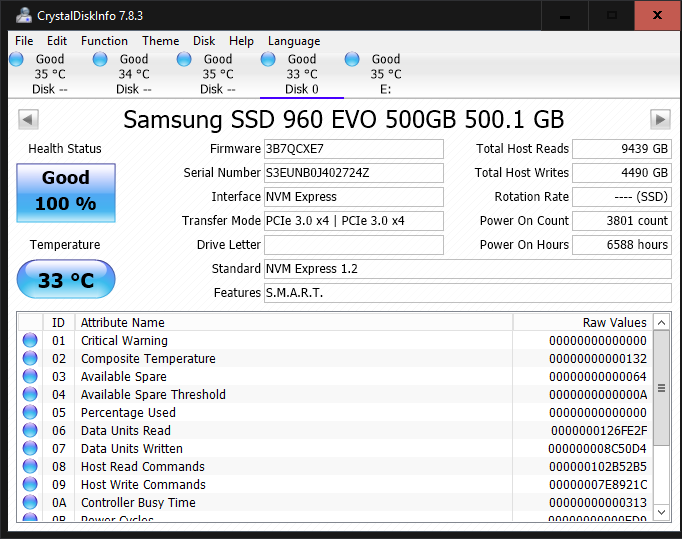Click the Transfer Mode field
This screenshot has width=682, height=539.
pyautogui.click(x=354, y=221)
